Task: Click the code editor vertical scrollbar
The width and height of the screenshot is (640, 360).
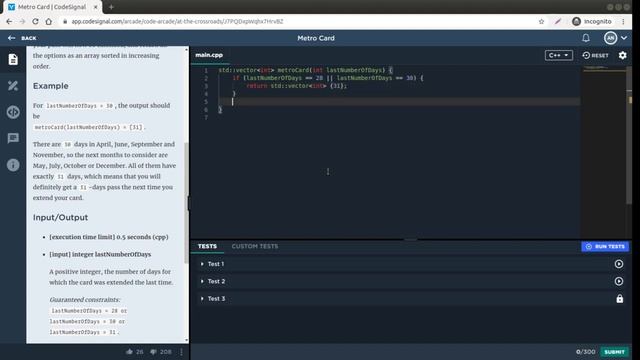Action: click(x=629, y=135)
